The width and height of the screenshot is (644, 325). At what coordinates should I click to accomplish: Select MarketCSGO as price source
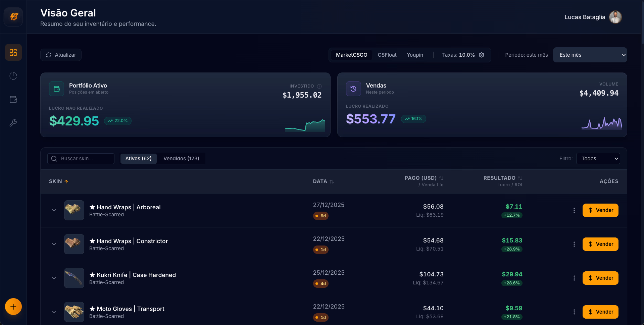coord(351,55)
